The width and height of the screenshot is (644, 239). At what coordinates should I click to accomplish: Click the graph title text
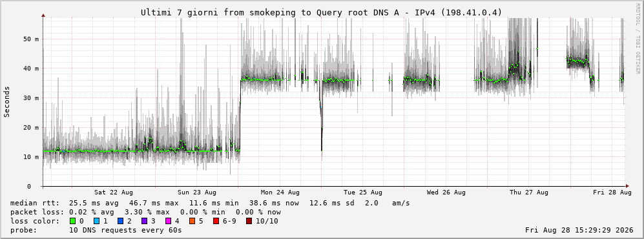coord(321,12)
